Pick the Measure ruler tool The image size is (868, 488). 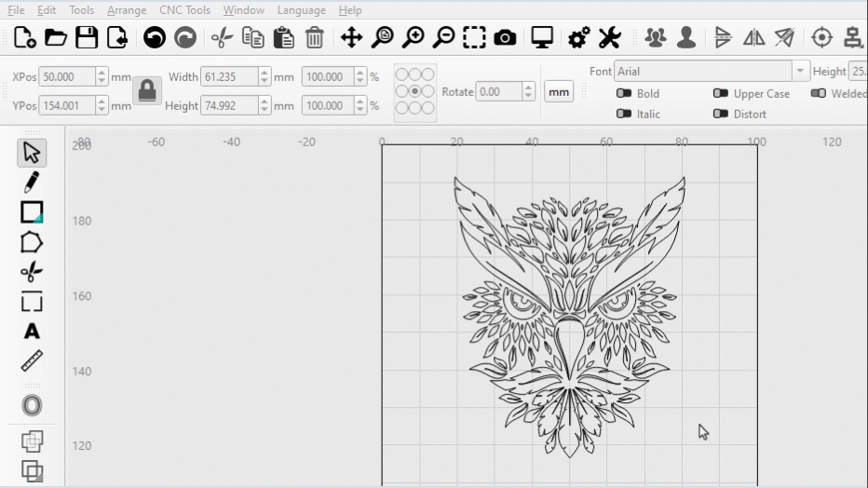32,361
